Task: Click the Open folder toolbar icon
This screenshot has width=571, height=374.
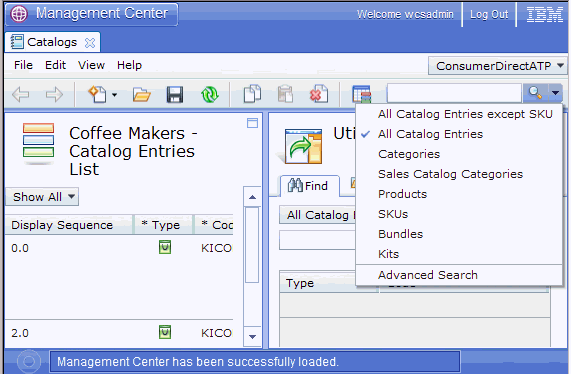Action: [x=141, y=95]
